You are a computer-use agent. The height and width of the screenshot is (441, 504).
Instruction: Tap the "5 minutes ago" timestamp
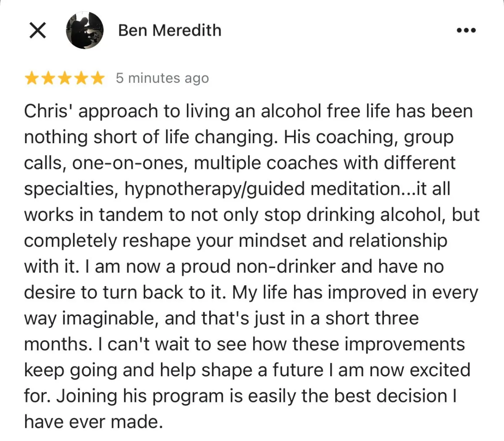tap(162, 78)
